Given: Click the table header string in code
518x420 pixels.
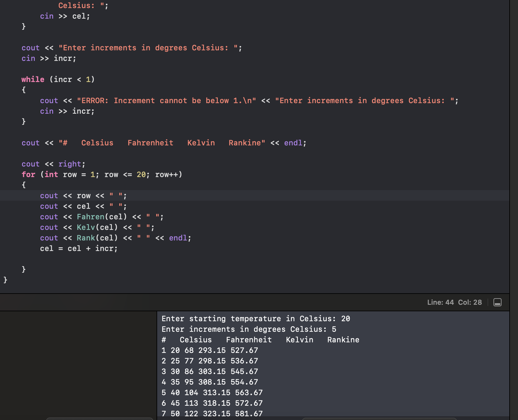Looking at the screenshot, I should click(x=162, y=143).
